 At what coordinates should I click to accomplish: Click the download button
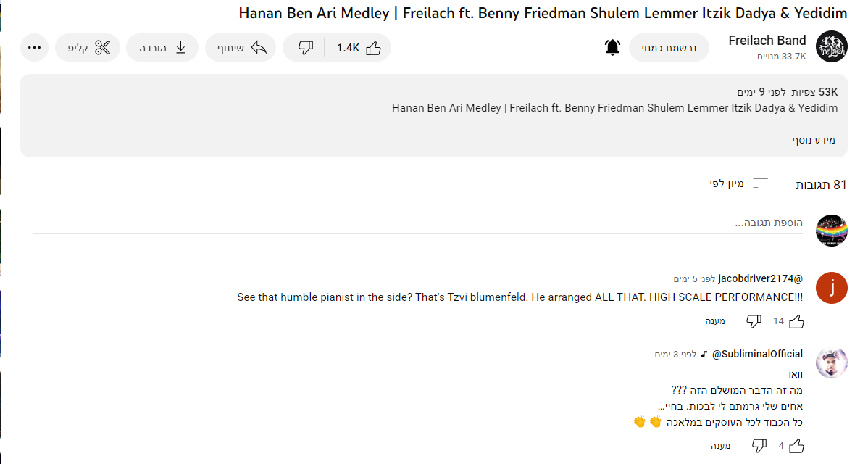tap(162, 48)
